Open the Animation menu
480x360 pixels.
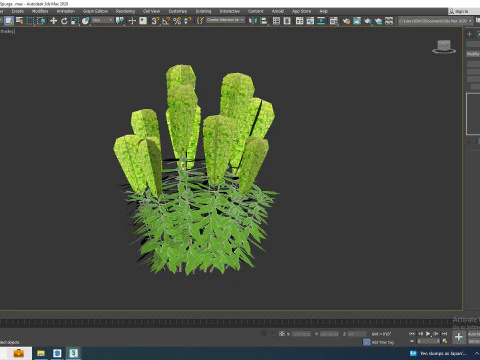pyautogui.click(x=66, y=11)
